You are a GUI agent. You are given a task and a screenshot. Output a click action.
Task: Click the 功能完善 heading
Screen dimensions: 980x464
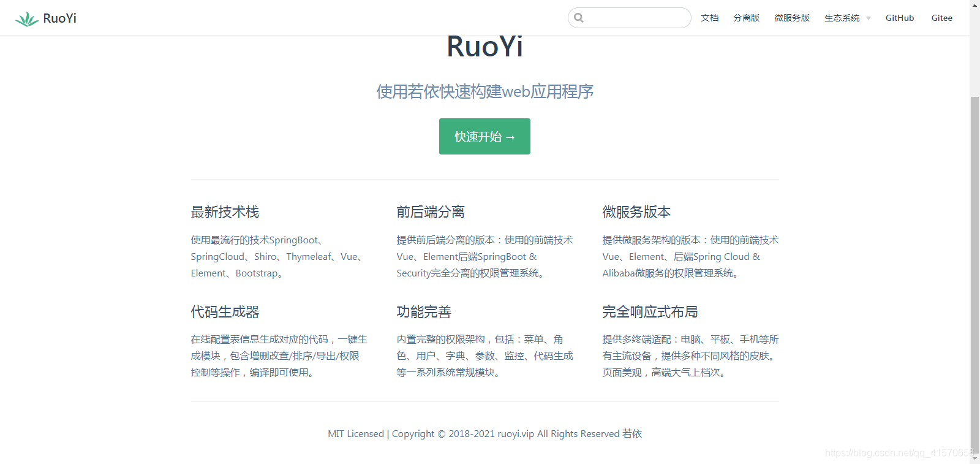[424, 312]
